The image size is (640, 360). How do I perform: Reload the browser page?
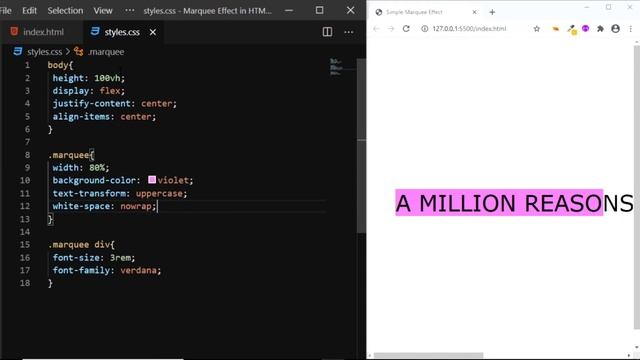(406, 29)
